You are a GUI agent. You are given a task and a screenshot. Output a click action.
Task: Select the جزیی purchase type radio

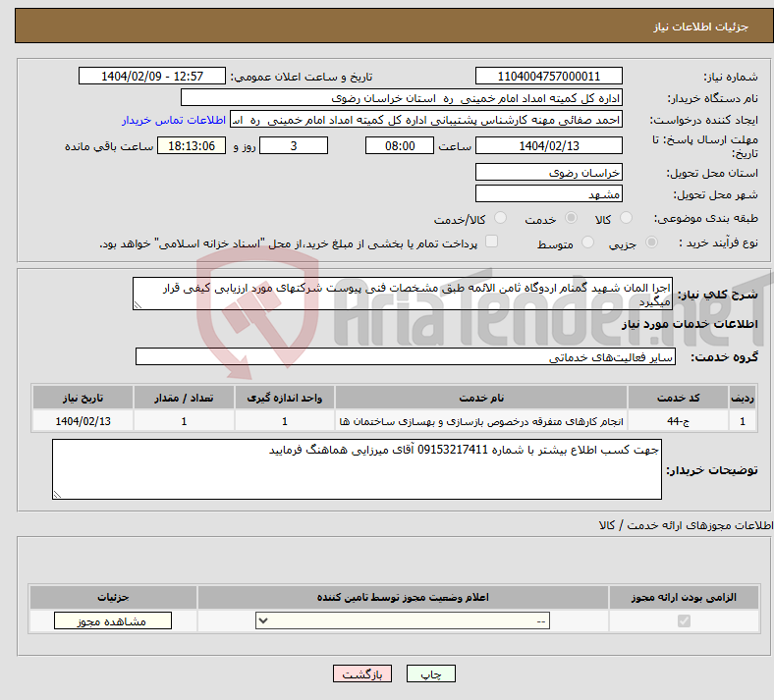click(651, 242)
